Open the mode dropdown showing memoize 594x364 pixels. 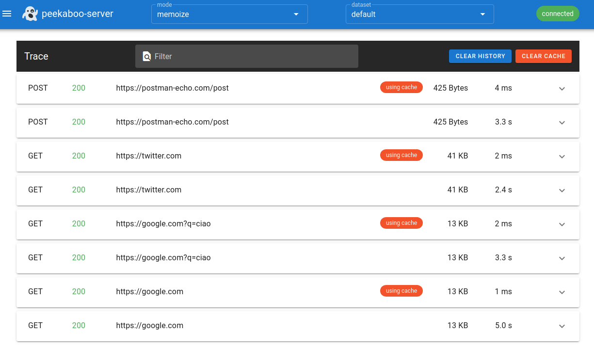coord(229,14)
